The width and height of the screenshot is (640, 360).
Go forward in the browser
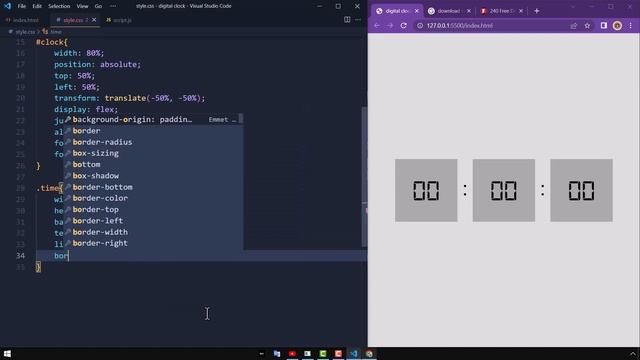390,26
